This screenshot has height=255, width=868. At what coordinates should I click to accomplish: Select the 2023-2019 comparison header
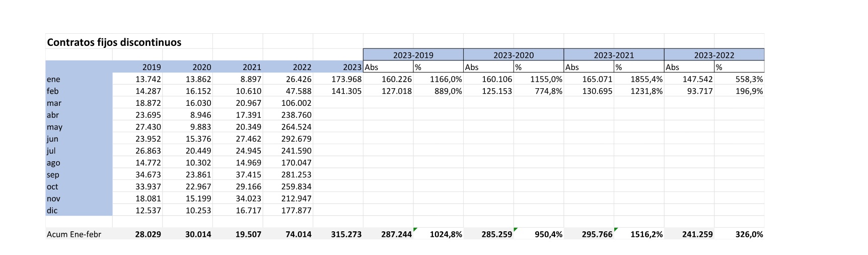click(x=413, y=55)
